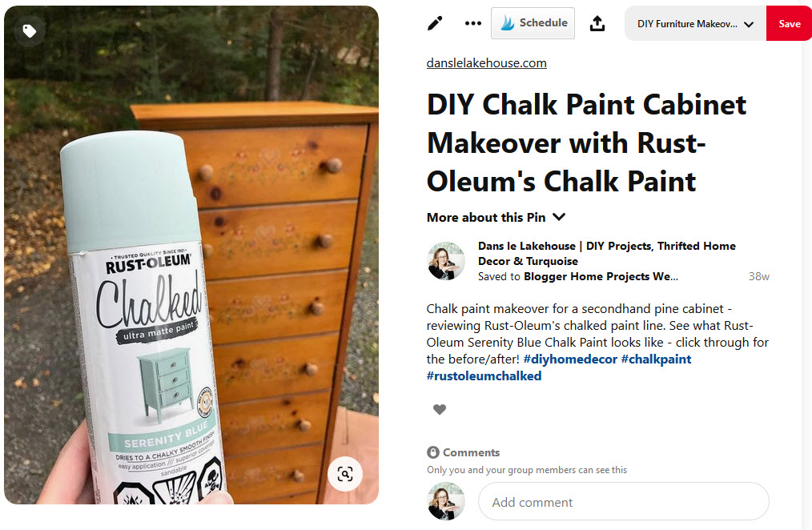This screenshot has height=530, width=812.
Task: Open the Blogger Home Projects board link
Action: [601, 276]
